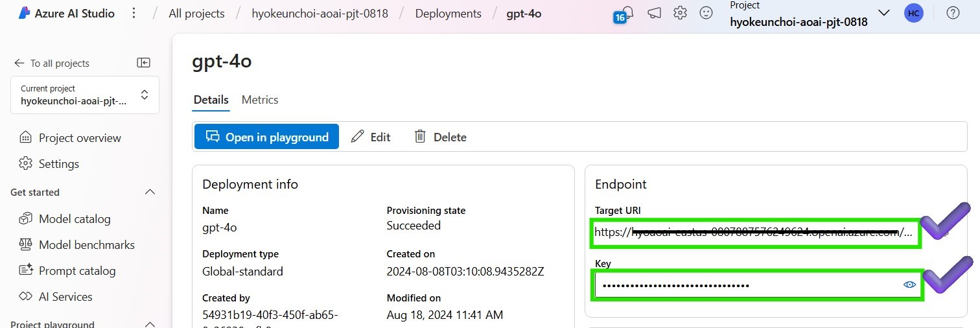Open the settings gear in top bar
Image resolution: width=980 pixels, height=328 pixels.
pyautogui.click(x=680, y=13)
